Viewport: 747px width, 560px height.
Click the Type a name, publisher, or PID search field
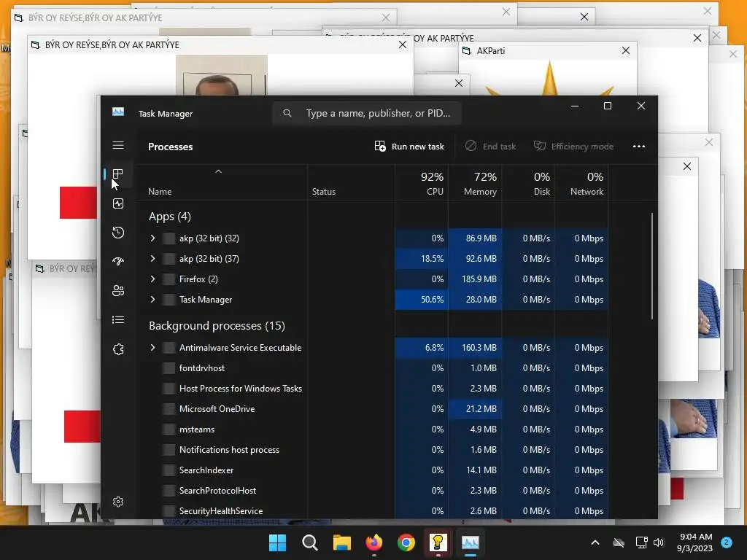pyautogui.click(x=367, y=113)
